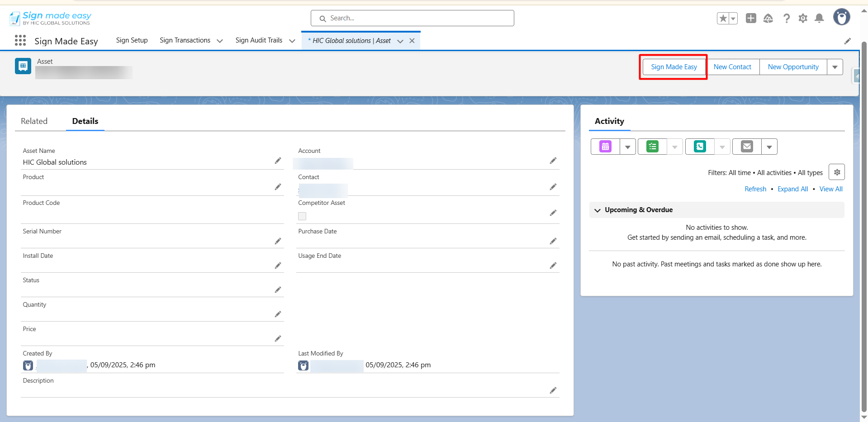Open the Setup gear icon
The image size is (868, 422).
click(x=802, y=18)
